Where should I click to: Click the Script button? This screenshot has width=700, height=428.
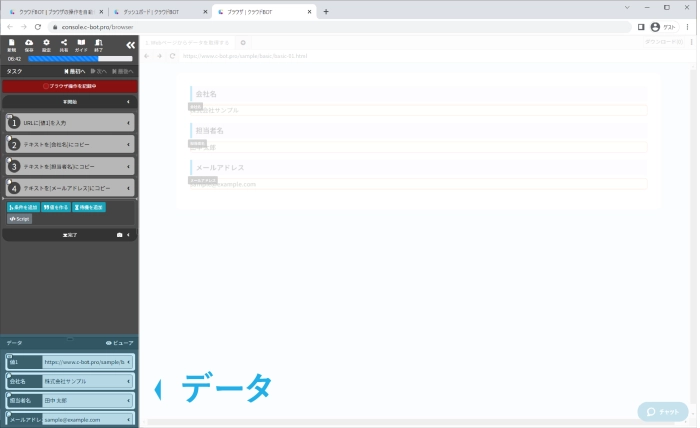click(x=20, y=218)
